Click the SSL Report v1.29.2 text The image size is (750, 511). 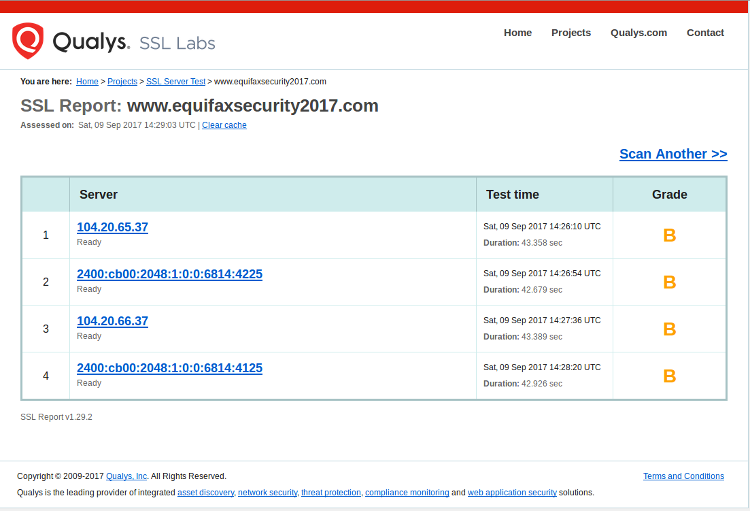click(x=56, y=417)
